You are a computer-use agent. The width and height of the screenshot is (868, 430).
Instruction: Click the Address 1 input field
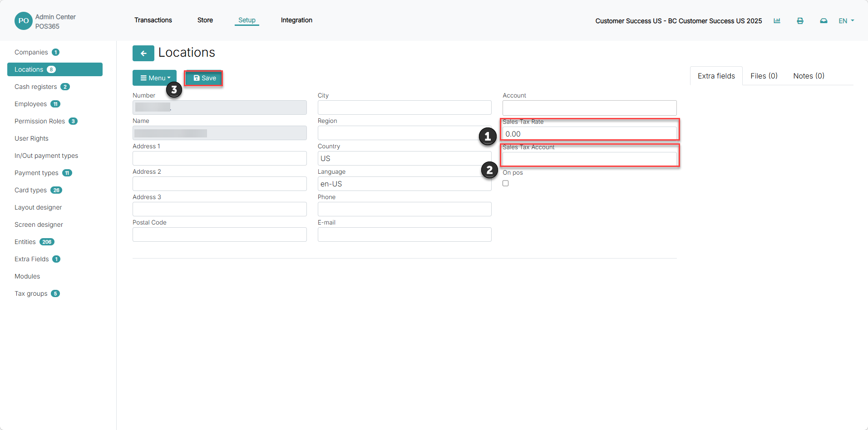[x=220, y=158]
